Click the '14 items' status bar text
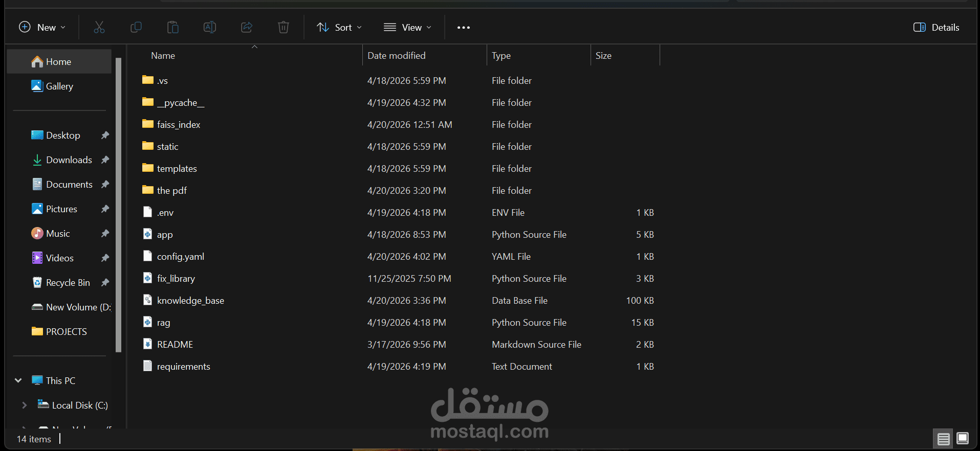 [x=34, y=439]
